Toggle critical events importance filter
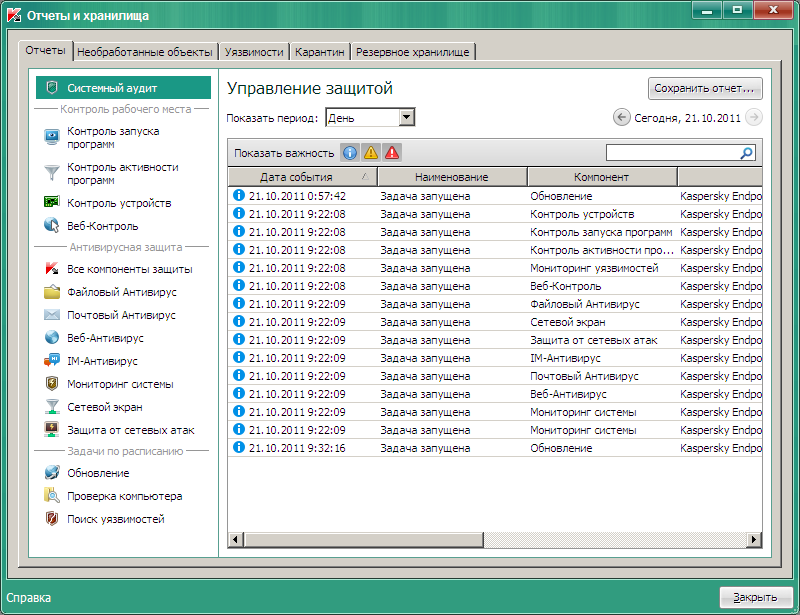 391,153
